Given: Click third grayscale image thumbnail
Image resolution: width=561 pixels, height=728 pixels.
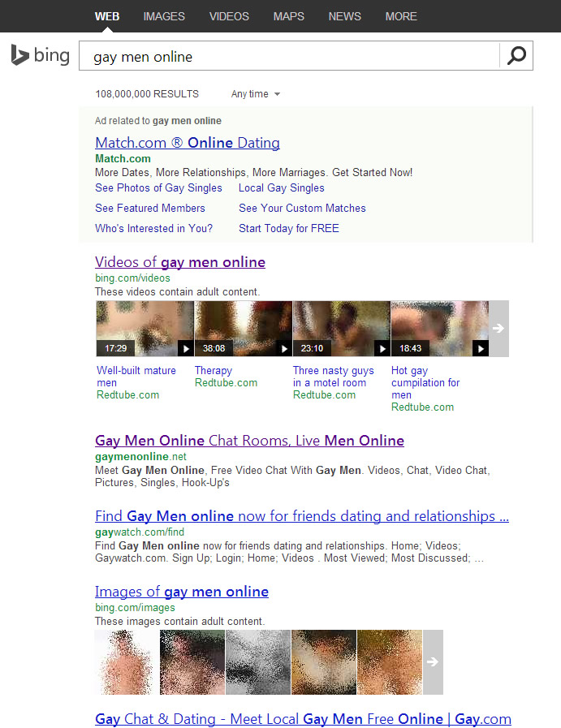Looking at the screenshot, I should (258, 662).
